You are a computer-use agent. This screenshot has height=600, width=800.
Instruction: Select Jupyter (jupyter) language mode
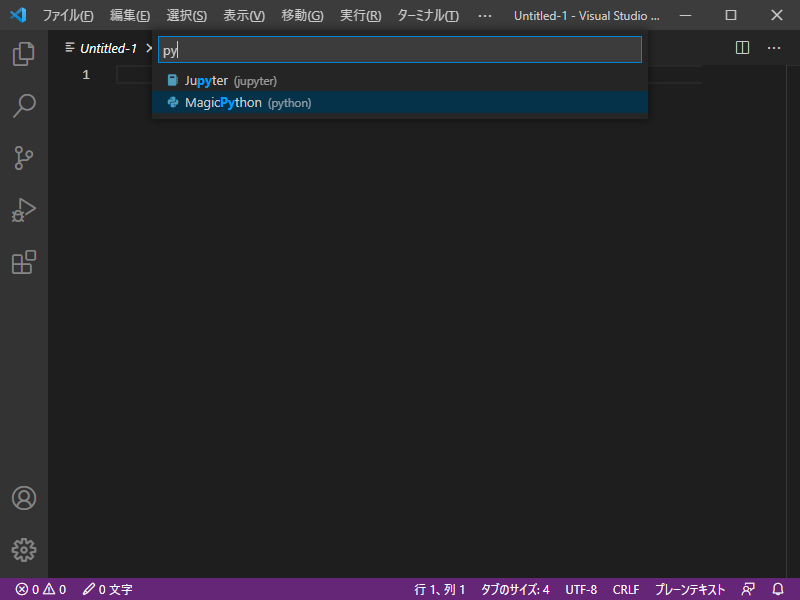(x=400, y=81)
